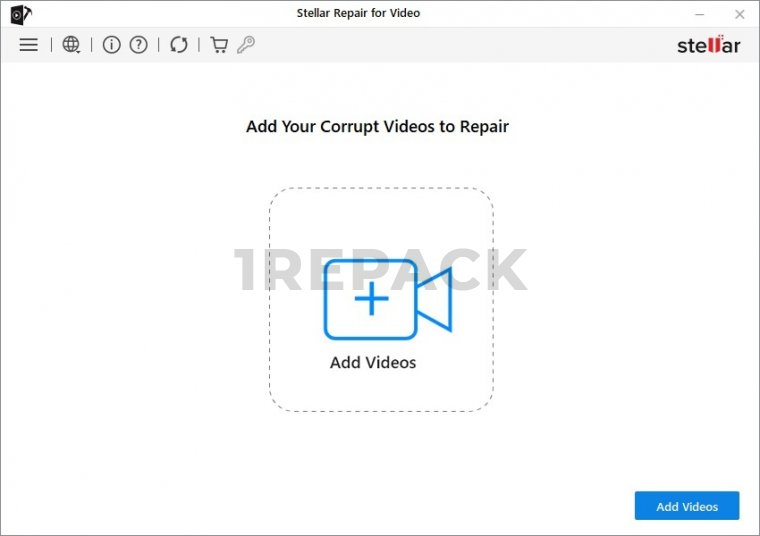
Task: Click the Stellar logo in the toolbar
Action: coord(708,45)
